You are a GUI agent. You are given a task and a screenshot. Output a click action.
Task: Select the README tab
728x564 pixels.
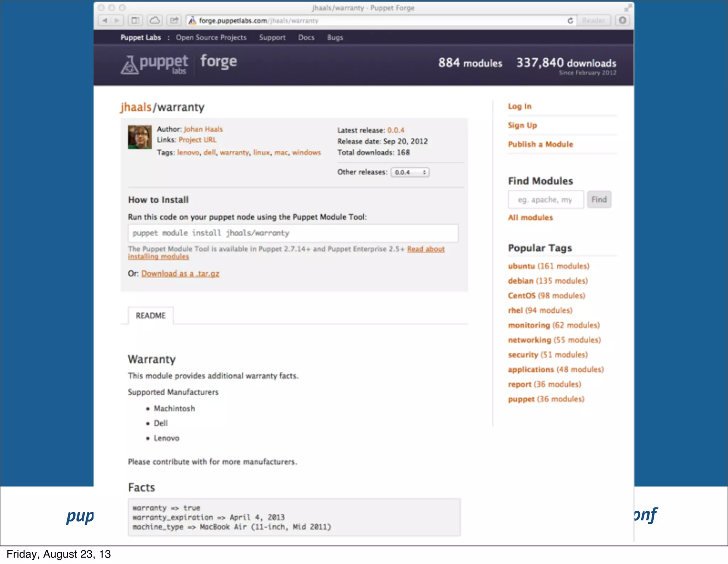[x=151, y=316]
